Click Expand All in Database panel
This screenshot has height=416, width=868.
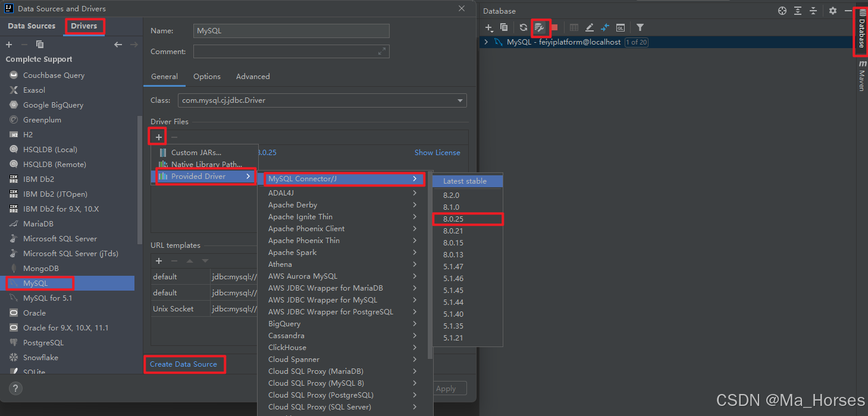798,11
